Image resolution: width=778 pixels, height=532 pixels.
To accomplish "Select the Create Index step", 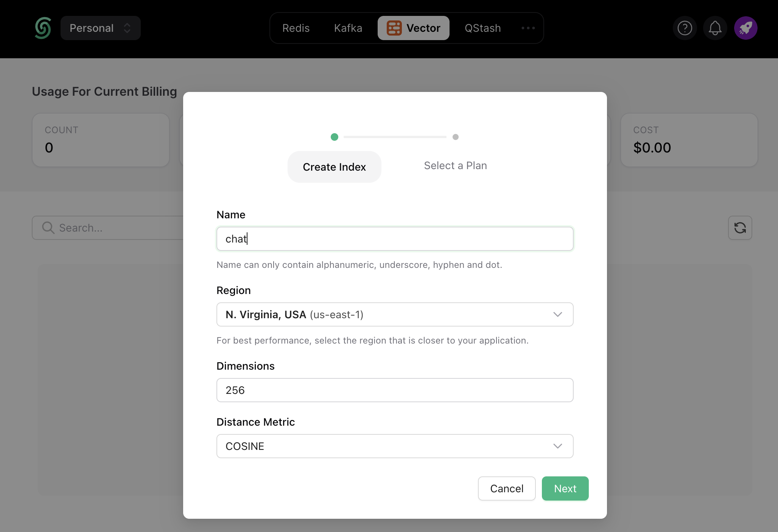I will click(x=334, y=166).
